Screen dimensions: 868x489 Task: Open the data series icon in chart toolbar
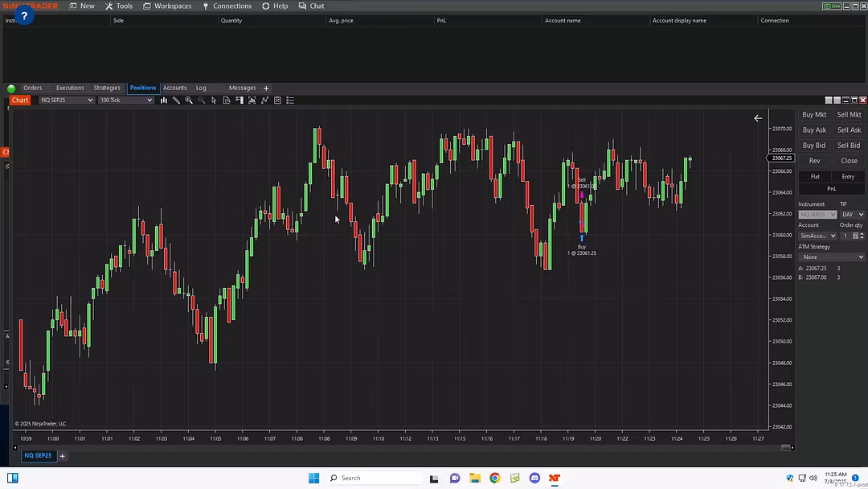(x=252, y=101)
